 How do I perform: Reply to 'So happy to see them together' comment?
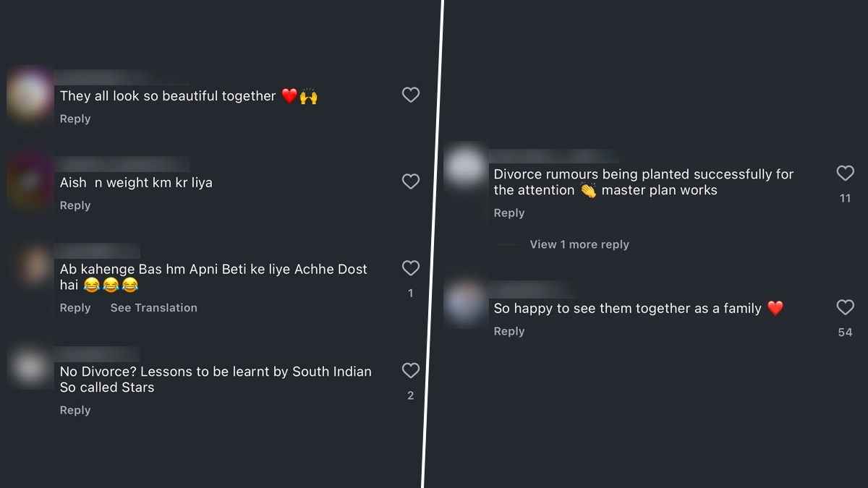point(509,332)
